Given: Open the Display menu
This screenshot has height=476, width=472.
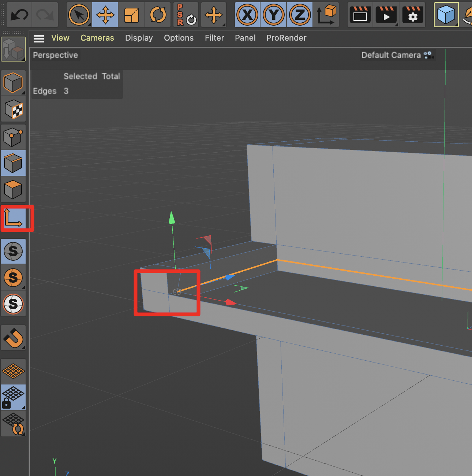Looking at the screenshot, I should [x=139, y=38].
